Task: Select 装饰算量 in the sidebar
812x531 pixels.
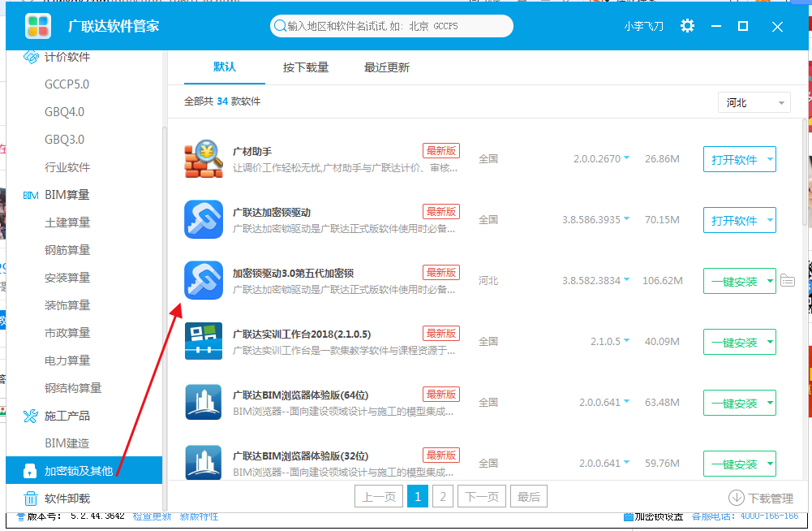Action: pos(67,305)
